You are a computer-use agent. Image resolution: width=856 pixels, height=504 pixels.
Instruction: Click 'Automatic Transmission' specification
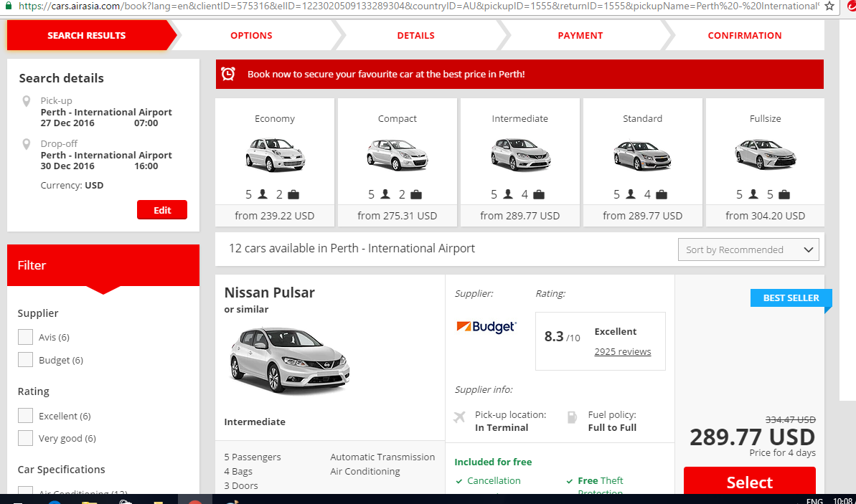coord(382,457)
